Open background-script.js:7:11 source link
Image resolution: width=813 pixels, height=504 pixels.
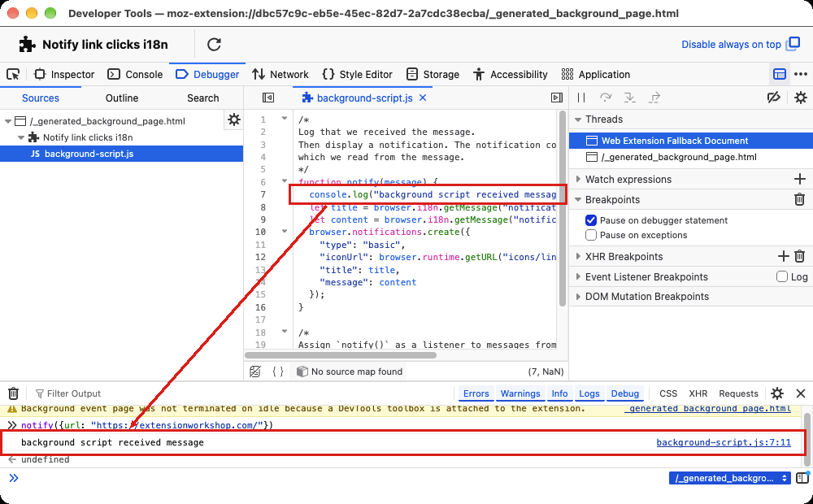click(724, 442)
